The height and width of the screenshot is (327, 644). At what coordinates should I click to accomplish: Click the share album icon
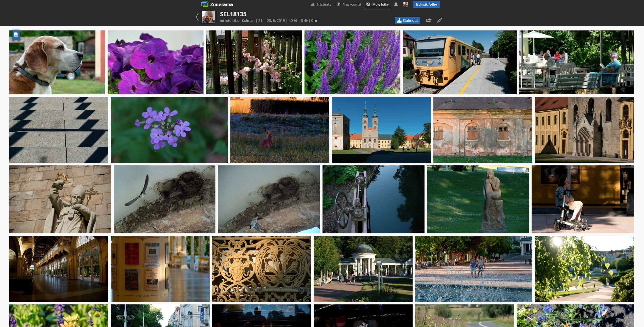tap(429, 20)
